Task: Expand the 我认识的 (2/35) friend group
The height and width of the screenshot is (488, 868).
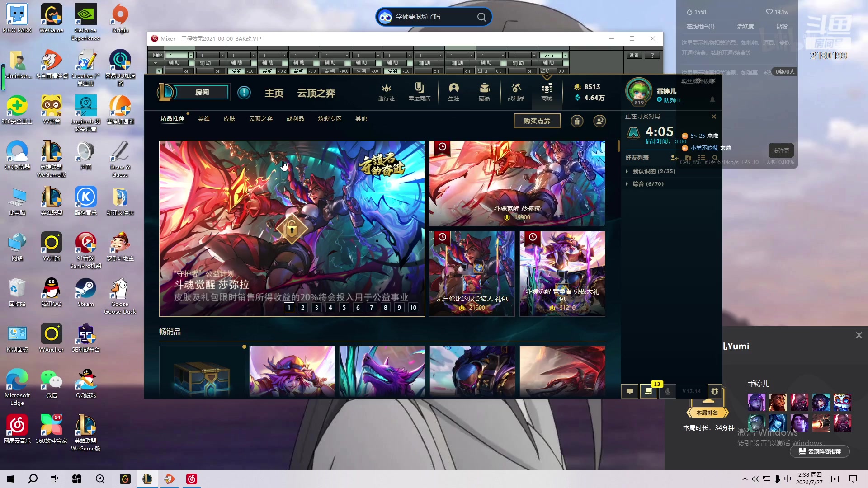Action: click(x=627, y=171)
